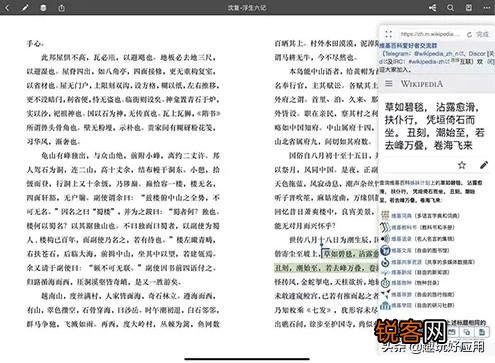
Task: Click the book title 浮生六记 in top bar
Action: (254, 7)
